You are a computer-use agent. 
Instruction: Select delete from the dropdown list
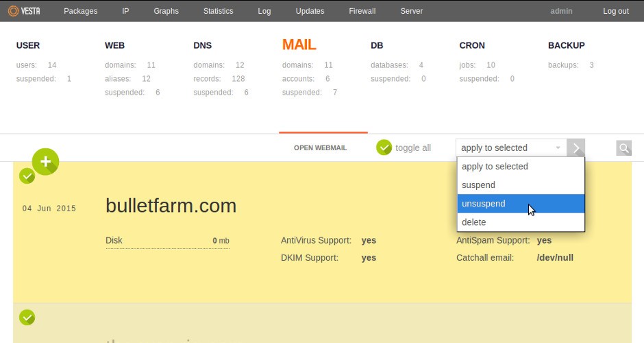521,222
